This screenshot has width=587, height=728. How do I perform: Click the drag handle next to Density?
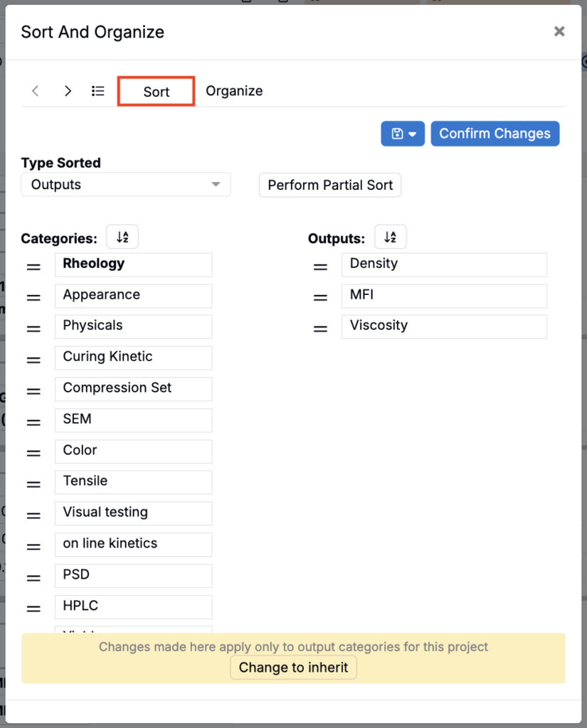coord(320,267)
